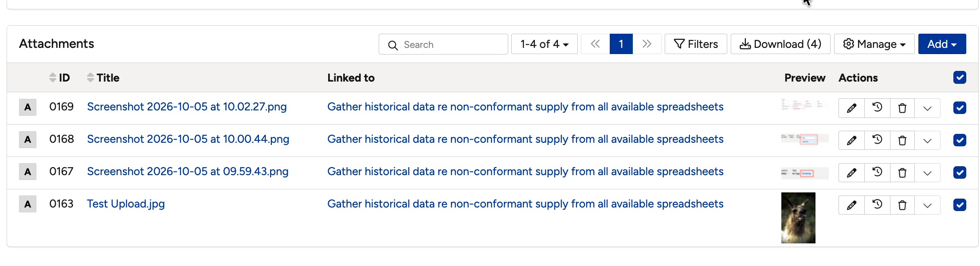View history of attachment 0168
This screenshot has height=266, width=980.
coord(877,141)
